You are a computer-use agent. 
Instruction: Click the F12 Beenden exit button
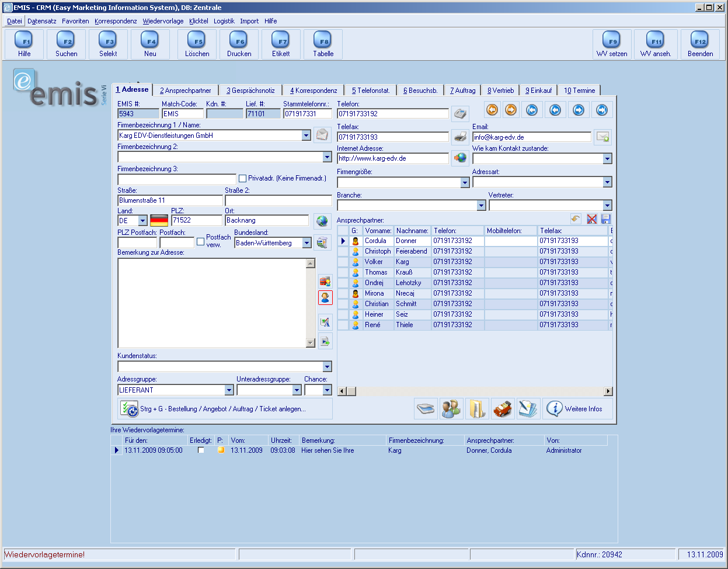point(700,44)
